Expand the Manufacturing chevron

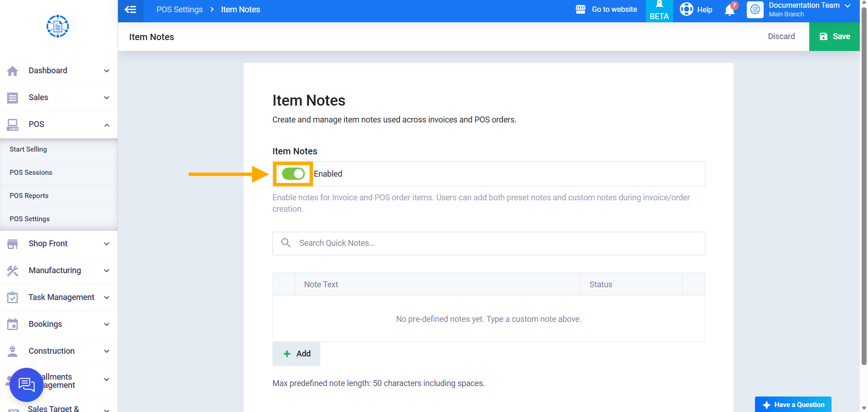(107, 271)
